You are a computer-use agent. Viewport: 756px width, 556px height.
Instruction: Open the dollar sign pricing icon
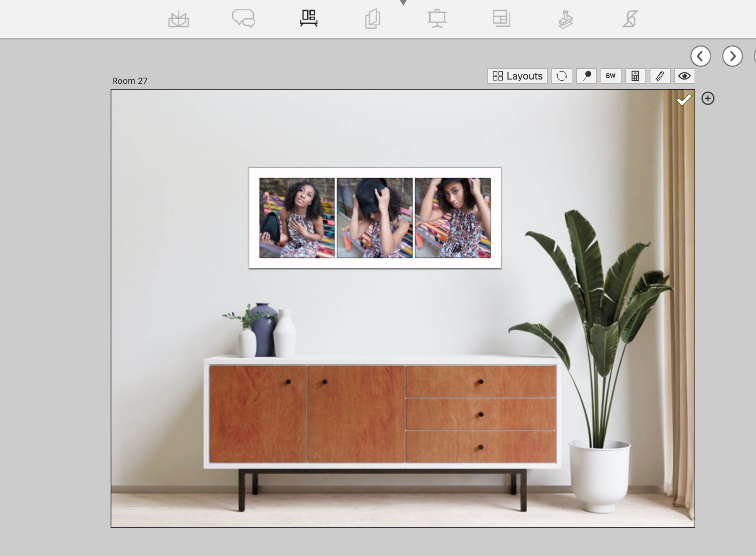630,19
